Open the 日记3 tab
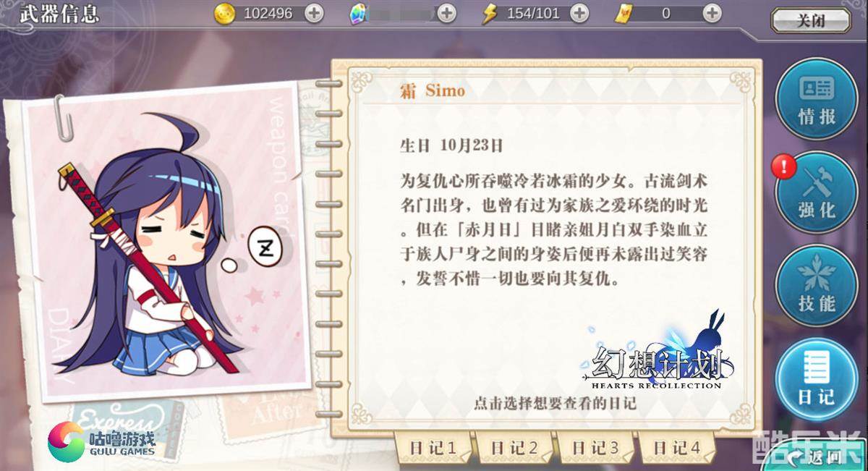Image resolution: width=868 pixels, height=471 pixels. coord(596,448)
